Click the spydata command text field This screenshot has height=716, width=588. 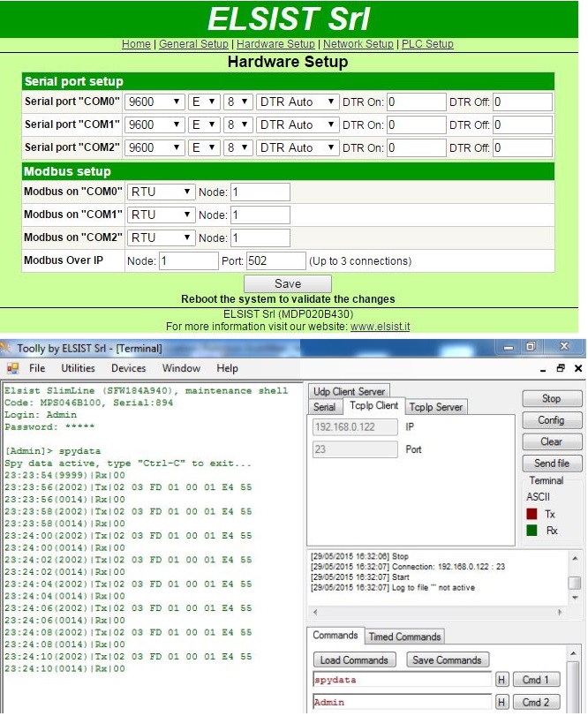(403, 680)
